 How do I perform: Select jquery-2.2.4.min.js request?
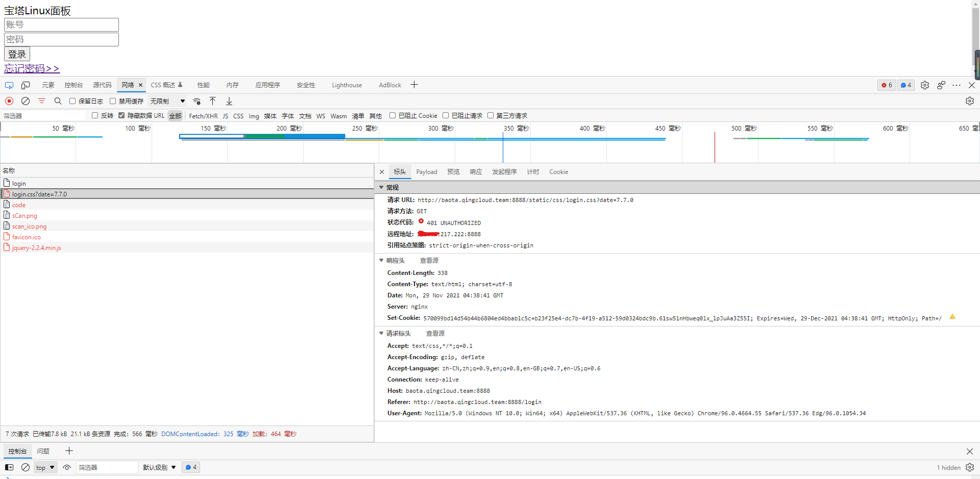pyautogui.click(x=187, y=247)
